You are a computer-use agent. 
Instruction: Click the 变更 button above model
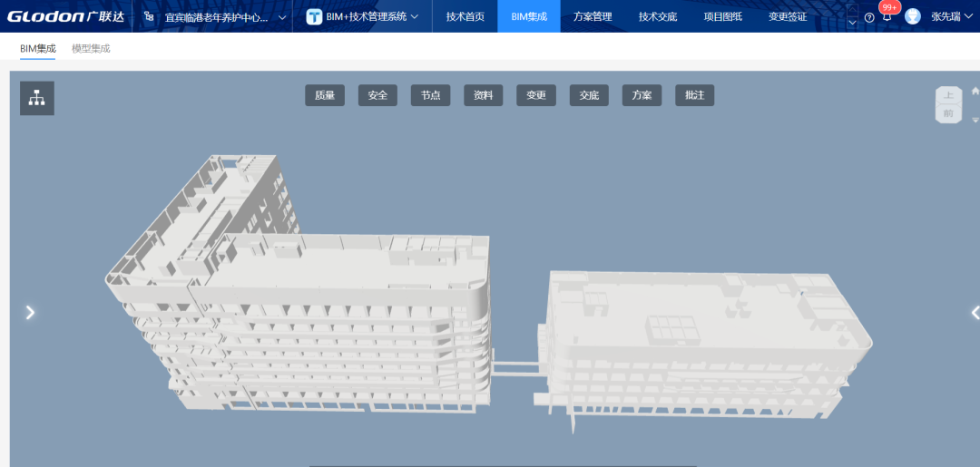(x=536, y=95)
